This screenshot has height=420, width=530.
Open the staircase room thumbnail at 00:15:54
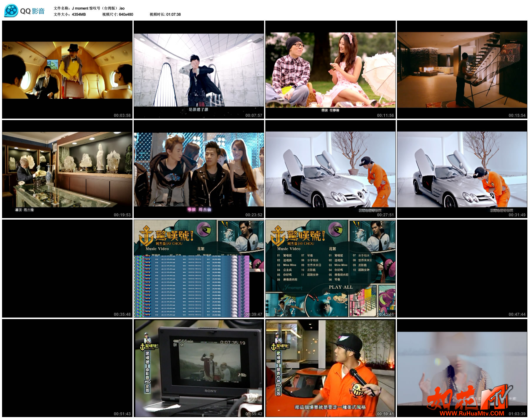point(462,69)
